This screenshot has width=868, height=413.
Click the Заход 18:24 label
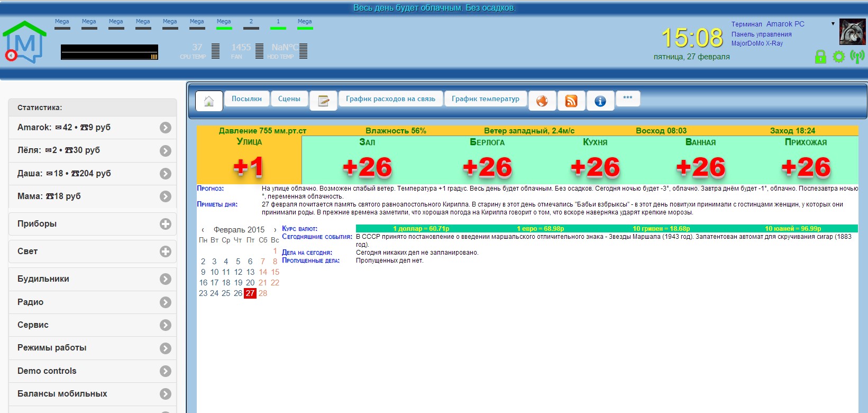pos(792,131)
